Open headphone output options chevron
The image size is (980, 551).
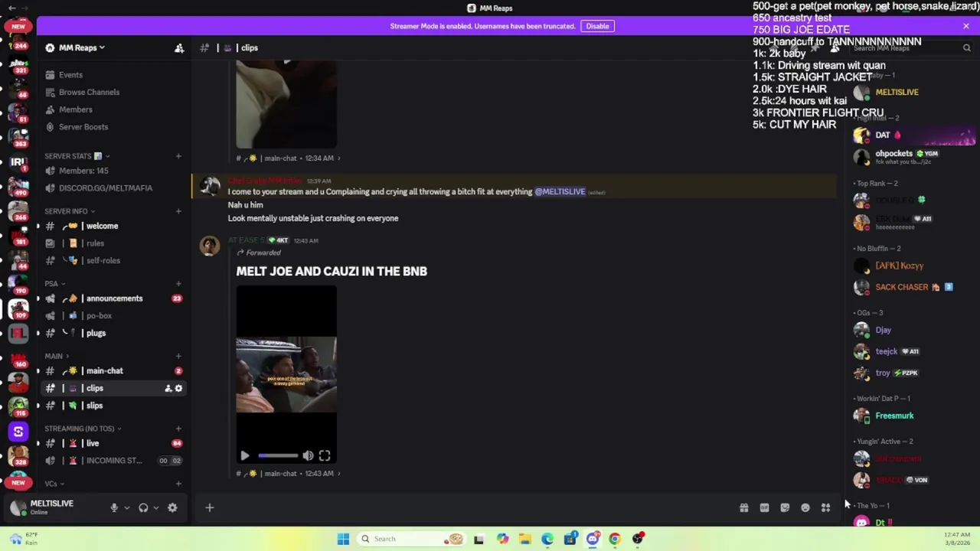pyautogui.click(x=156, y=507)
